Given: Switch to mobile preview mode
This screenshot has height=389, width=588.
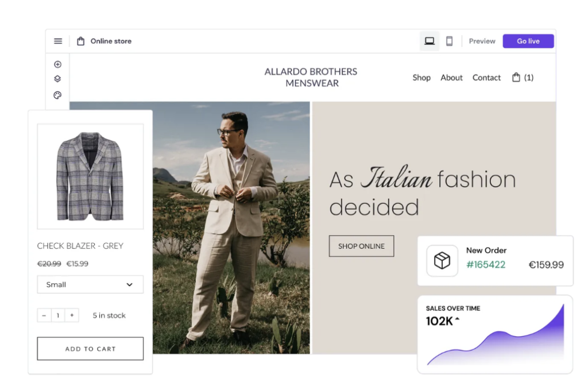Looking at the screenshot, I should pos(449,41).
